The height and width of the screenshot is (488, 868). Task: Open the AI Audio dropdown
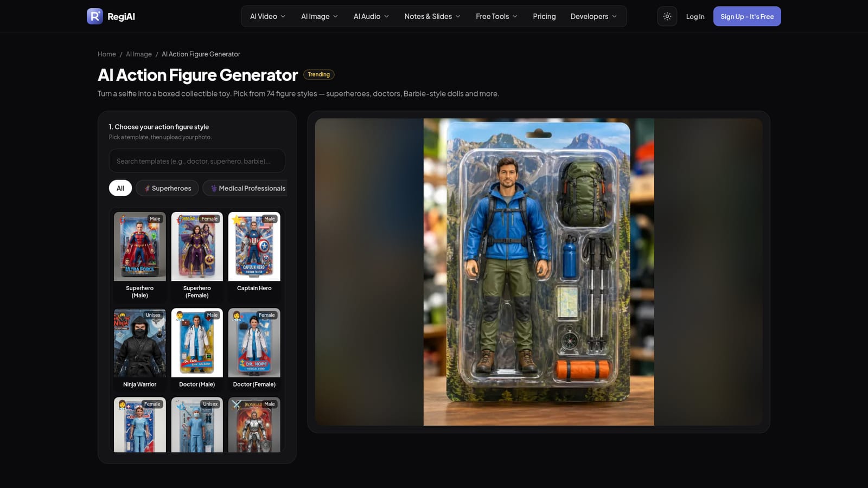click(371, 16)
